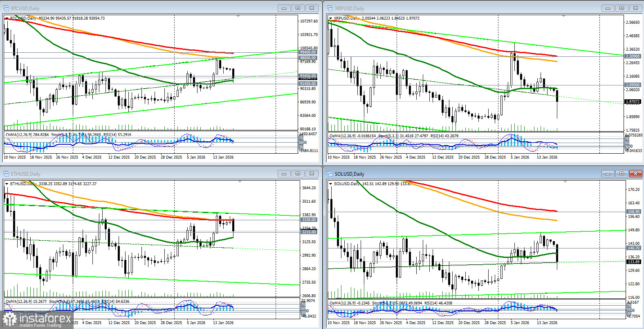The image size is (644, 329).
Task: Maximize the XRPUSD chart window
Action: (622, 8)
